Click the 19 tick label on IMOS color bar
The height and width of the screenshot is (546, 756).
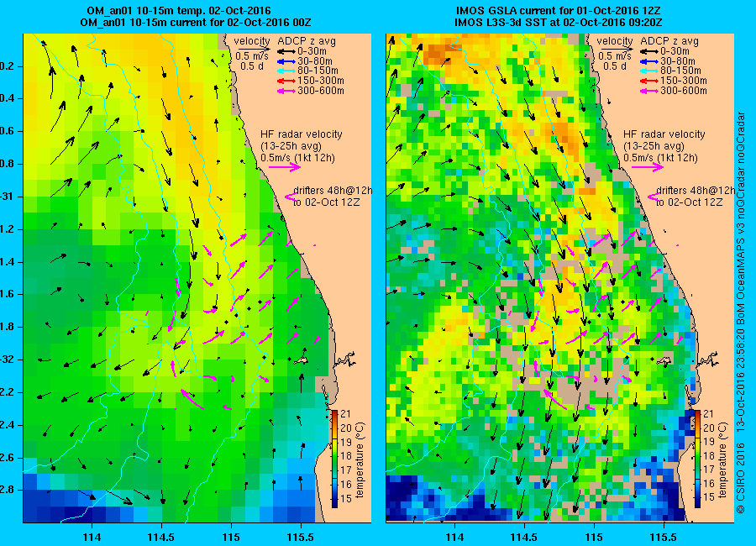[x=709, y=442]
